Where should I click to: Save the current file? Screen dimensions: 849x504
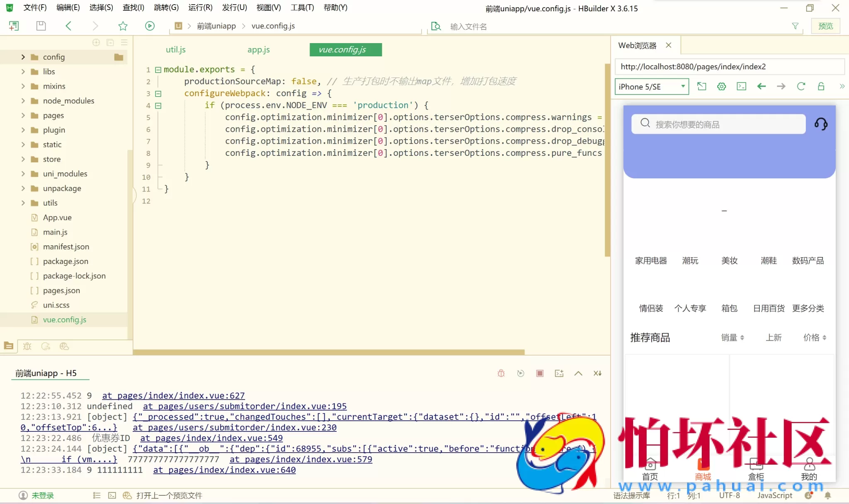pos(40,26)
